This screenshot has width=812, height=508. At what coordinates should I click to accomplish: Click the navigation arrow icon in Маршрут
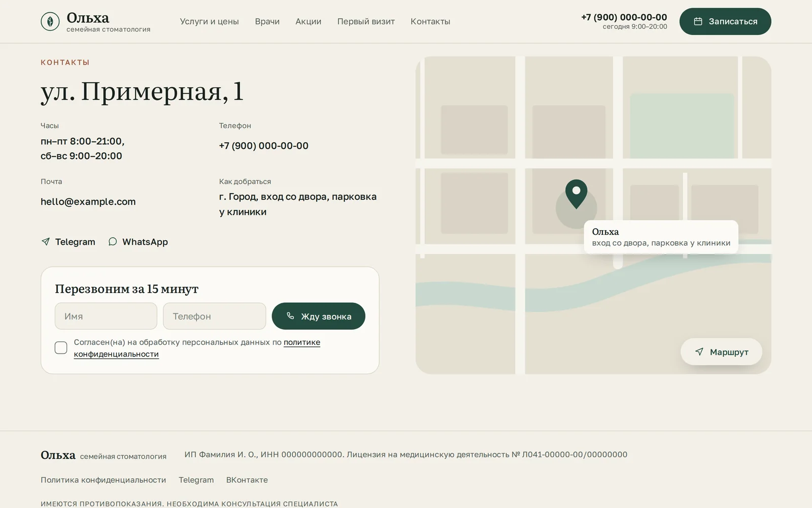pyautogui.click(x=699, y=352)
